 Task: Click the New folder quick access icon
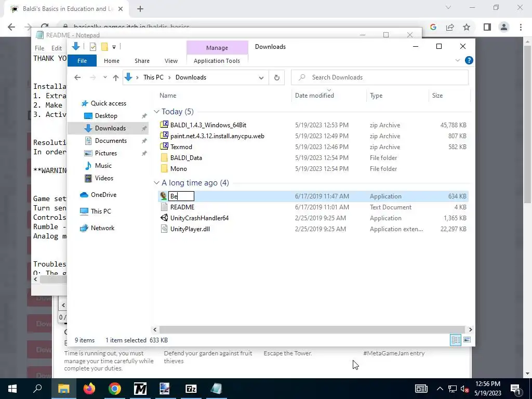104,47
